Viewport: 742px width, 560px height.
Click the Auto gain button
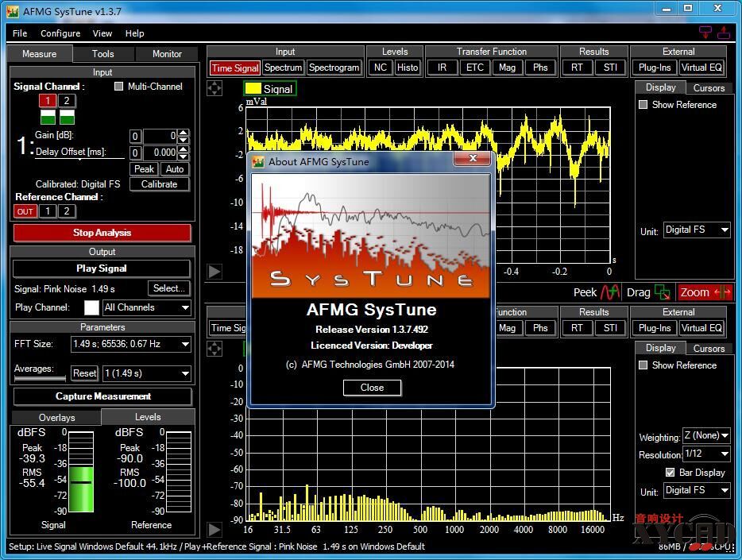(x=175, y=169)
